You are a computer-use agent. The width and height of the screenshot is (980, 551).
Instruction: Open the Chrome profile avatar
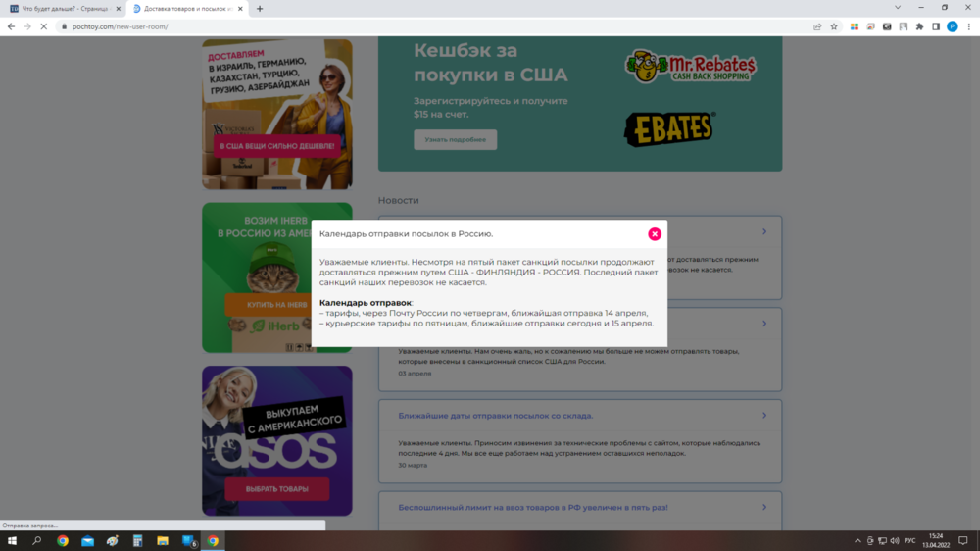952,26
